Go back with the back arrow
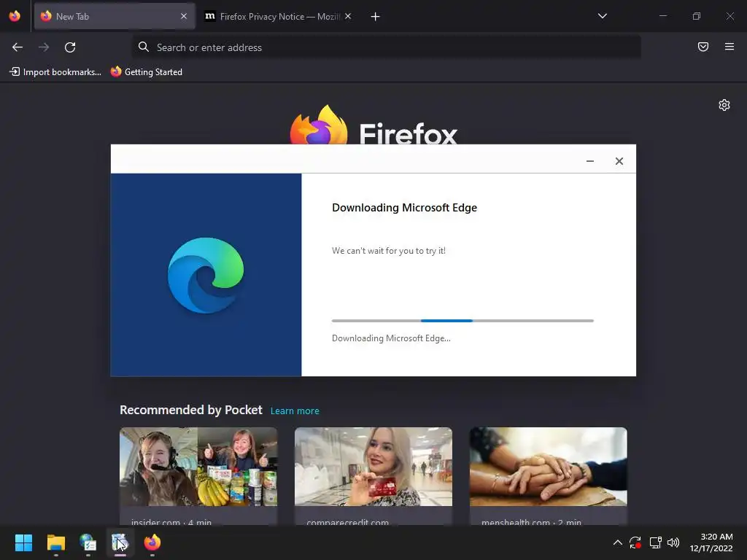747x560 pixels. pos(18,47)
